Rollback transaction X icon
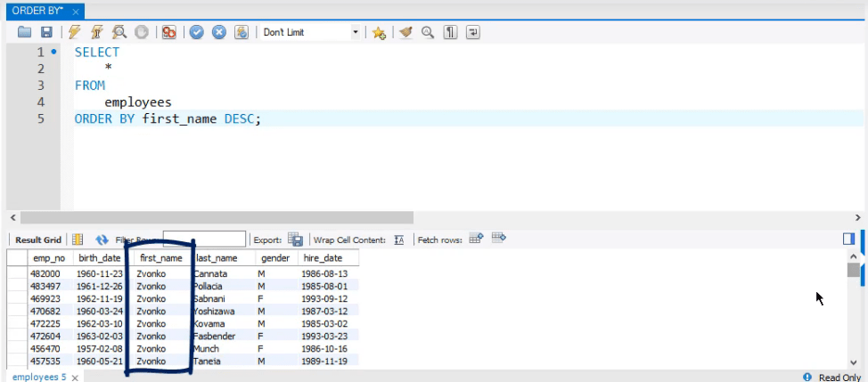 tap(219, 32)
